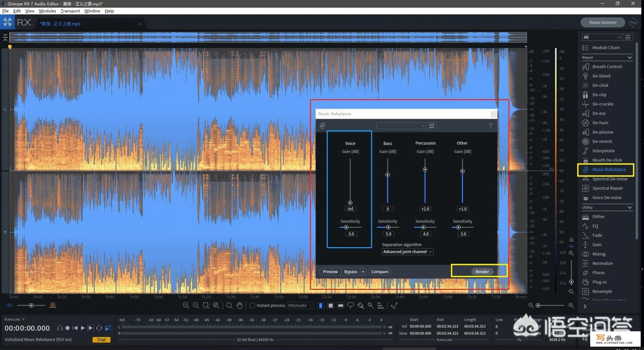Open the Separation algorithm dropdown
This screenshot has width=644, height=350.
coord(408,252)
